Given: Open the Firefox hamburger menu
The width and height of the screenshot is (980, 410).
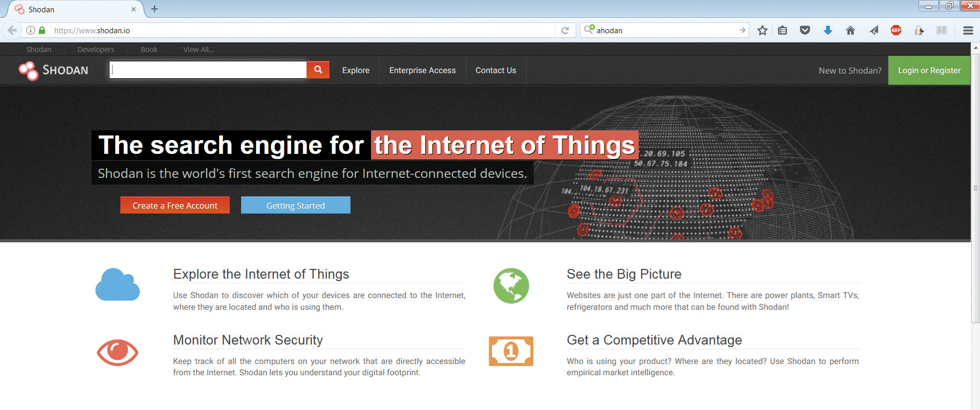Looking at the screenshot, I should pos(968,30).
